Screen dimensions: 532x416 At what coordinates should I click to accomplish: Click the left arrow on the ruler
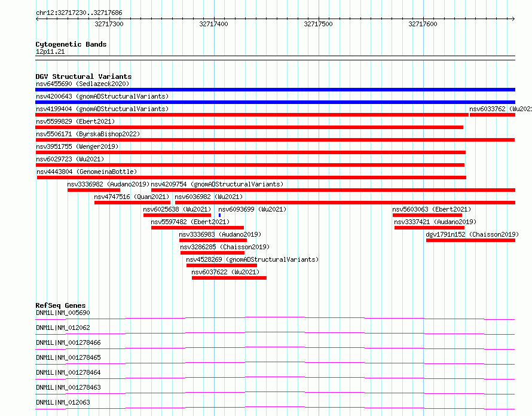click(x=37, y=19)
